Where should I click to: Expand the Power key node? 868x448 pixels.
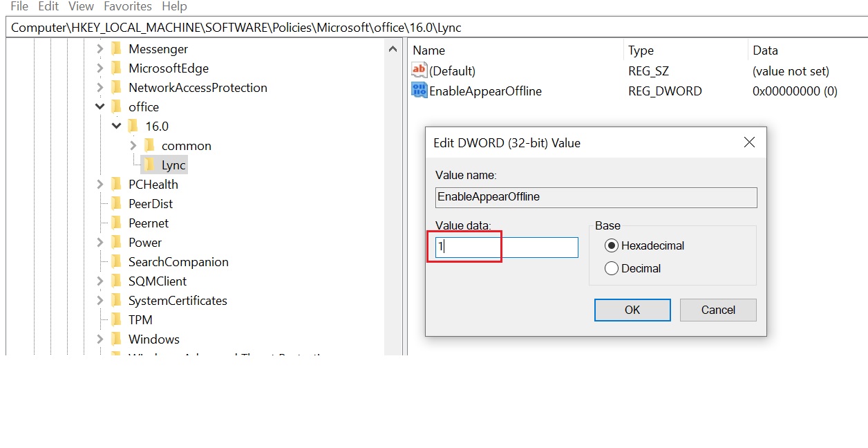(100, 242)
